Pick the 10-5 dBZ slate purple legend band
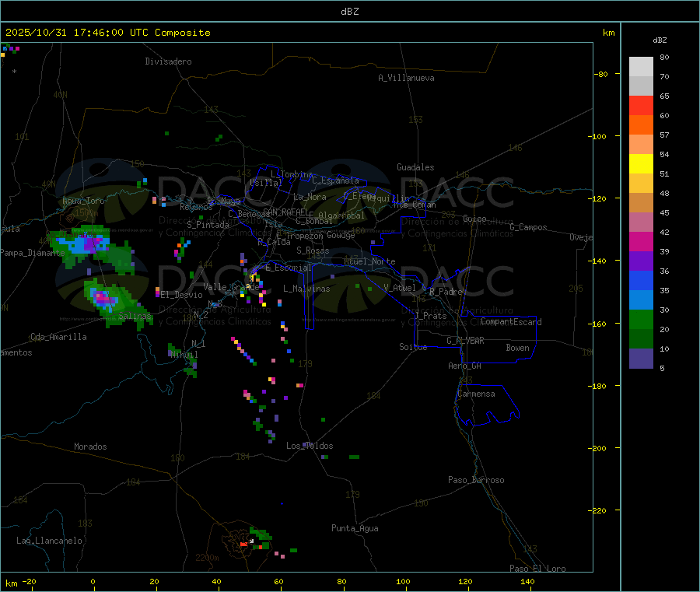Image resolution: width=700 pixels, height=592 pixels. (641, 359)
